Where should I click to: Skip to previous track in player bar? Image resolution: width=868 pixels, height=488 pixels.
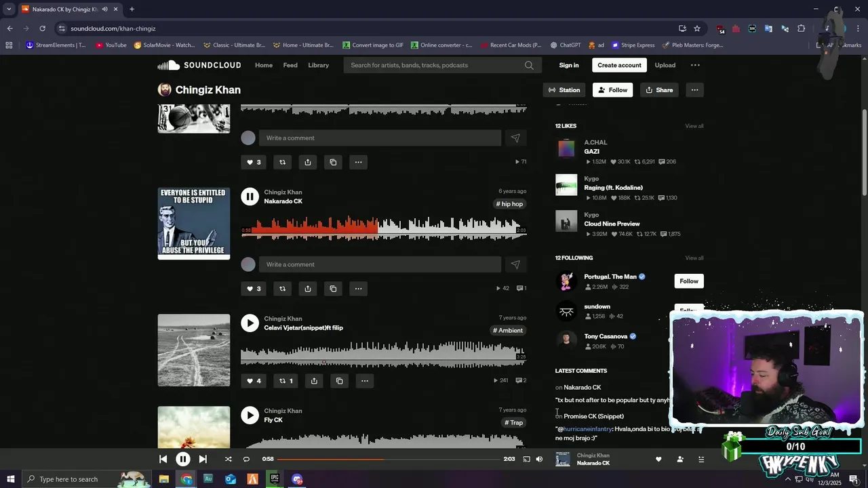click(x=163, y=459)
